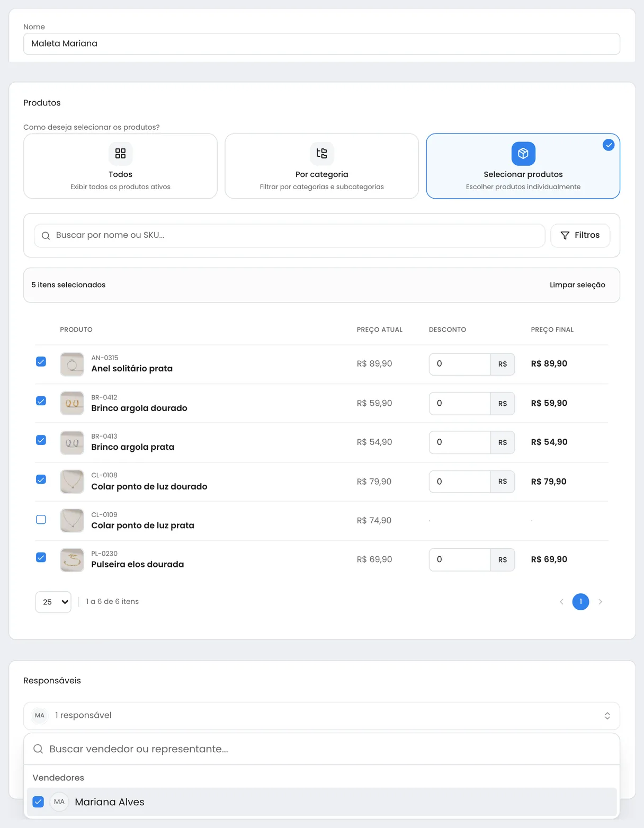The image size is (644, 828).
Task: Open Pulseira elos dourada product thumbnail
Action: click(x=72, y=560)
